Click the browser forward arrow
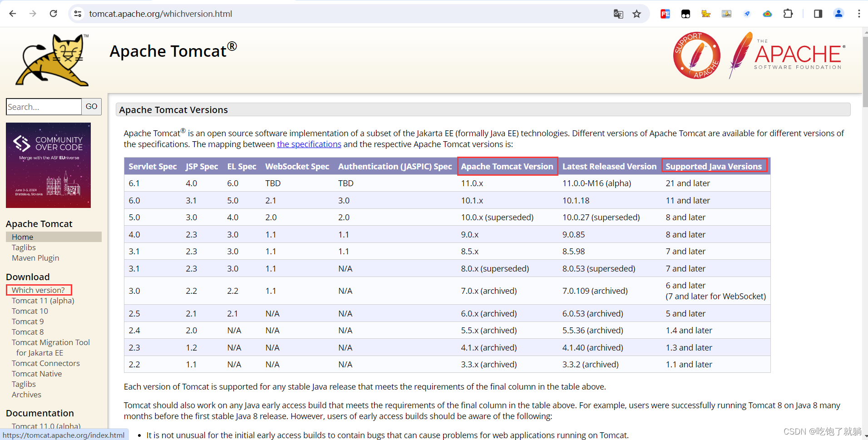868x440 pixels. (x=33, y=14)
